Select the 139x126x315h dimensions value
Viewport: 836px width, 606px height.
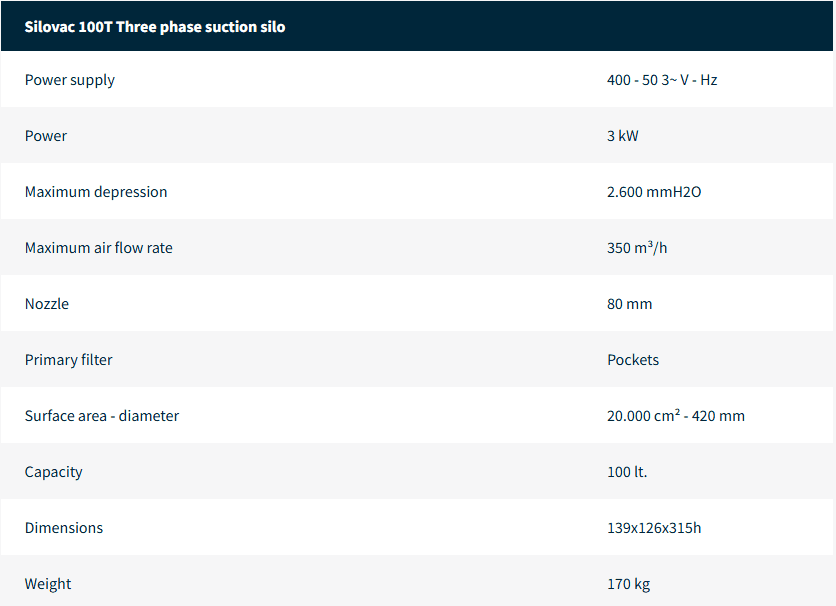pyautogui.click(x=654, y=528)
